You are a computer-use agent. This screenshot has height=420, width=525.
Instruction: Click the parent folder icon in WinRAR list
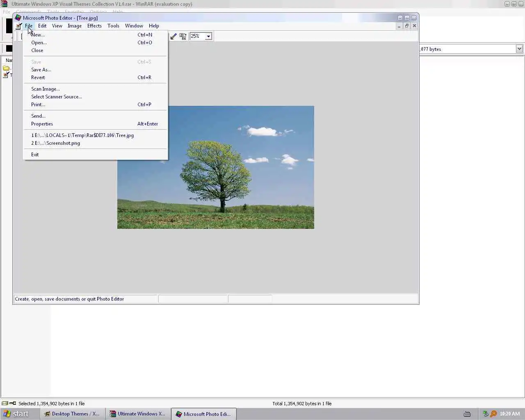coord(6,68)
